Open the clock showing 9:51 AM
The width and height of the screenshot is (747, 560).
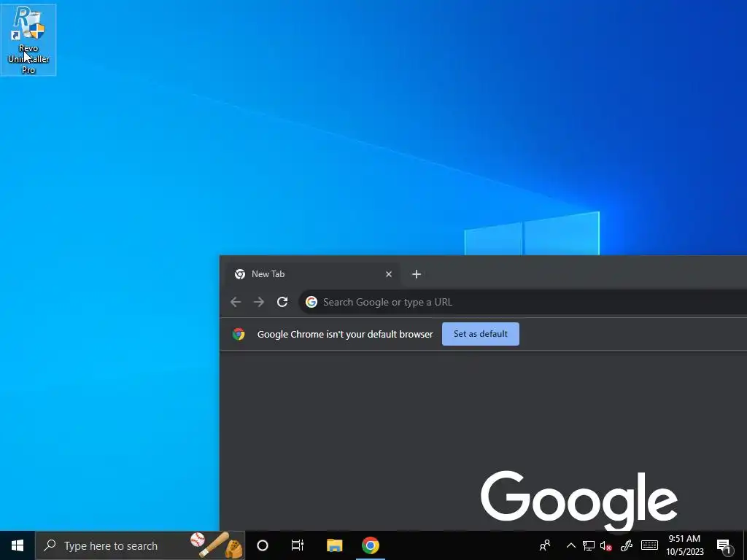(x=684, y=545)
